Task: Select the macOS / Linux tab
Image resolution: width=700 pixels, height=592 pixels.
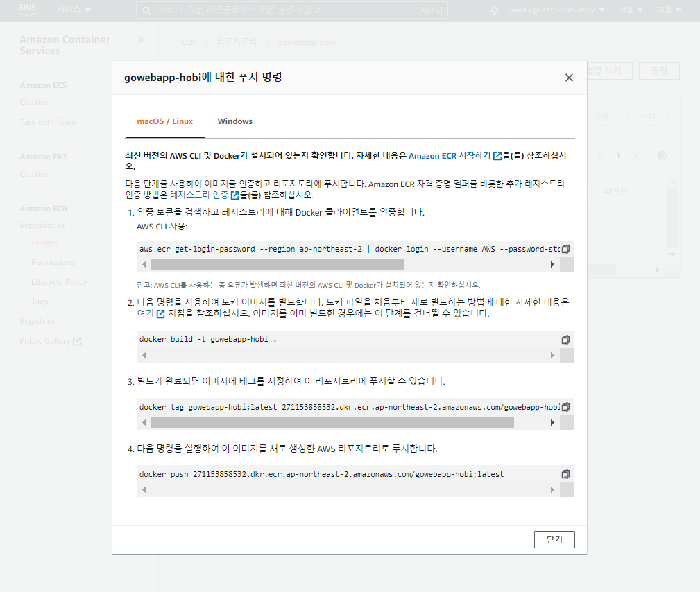Action: [x=164, y=121]
